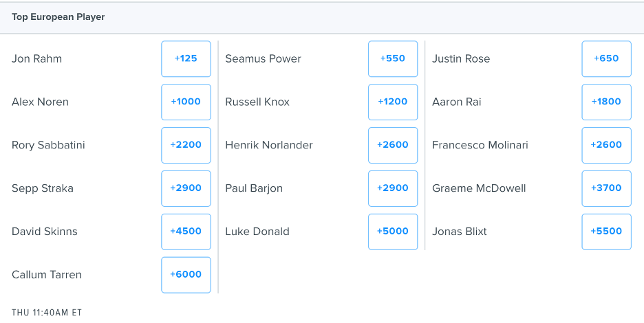
Task: Click Rory Sabbatini +2200 button
Action: (x=186, y=145)
